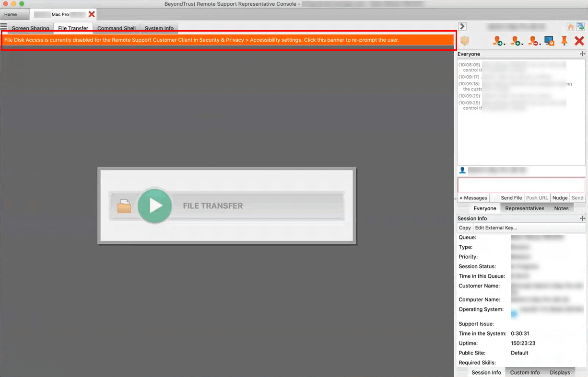This screenshot has width=588, height=377.
Task: Click Edit External Key... button
Action: click(x=496, y=228)
